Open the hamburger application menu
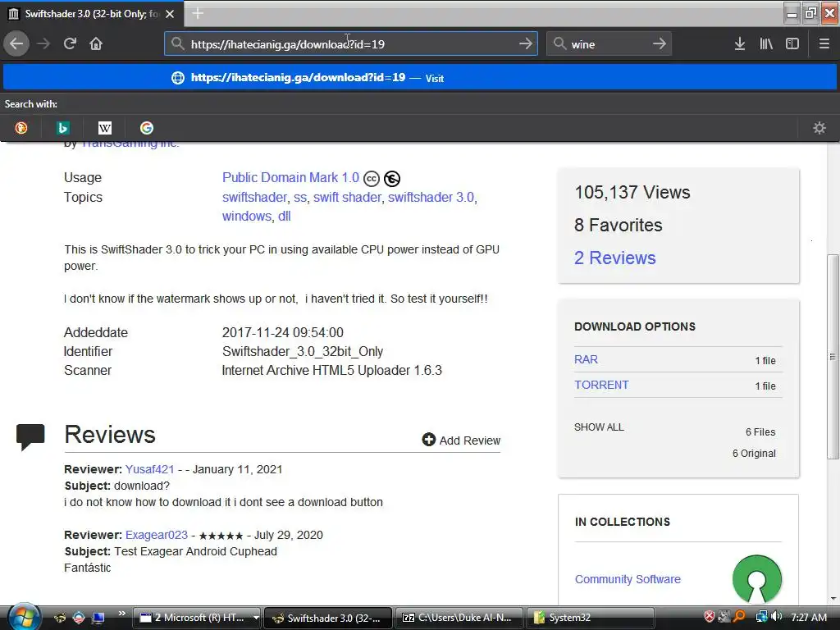This screenshot has width=840, height=630. pos(824,44)
